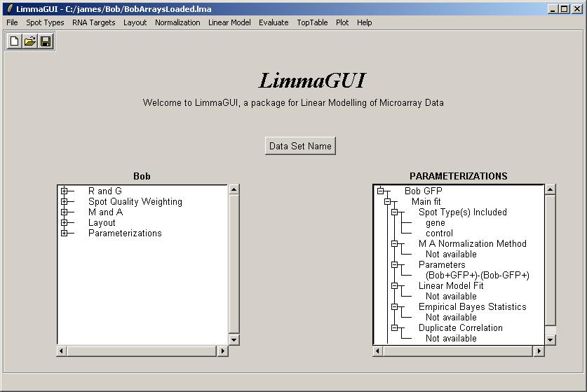Collapse the Spot Type(s) Included node

[x=394, y=212]
